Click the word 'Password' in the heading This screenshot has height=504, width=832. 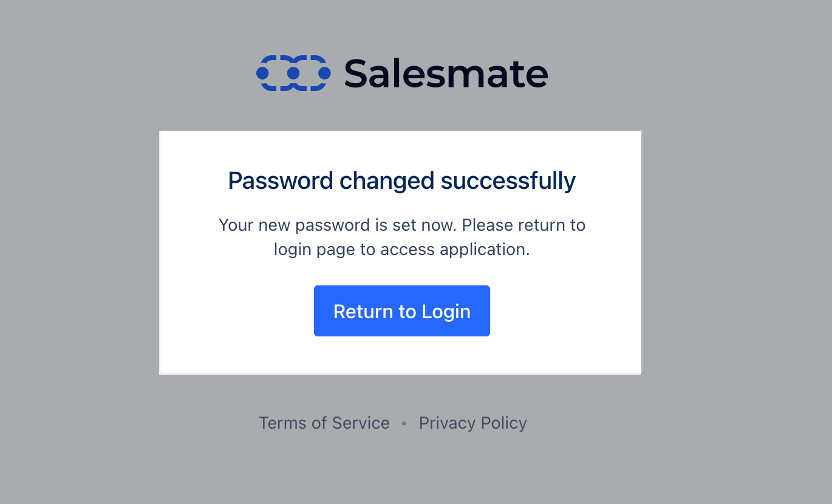(x=281, y=181)
